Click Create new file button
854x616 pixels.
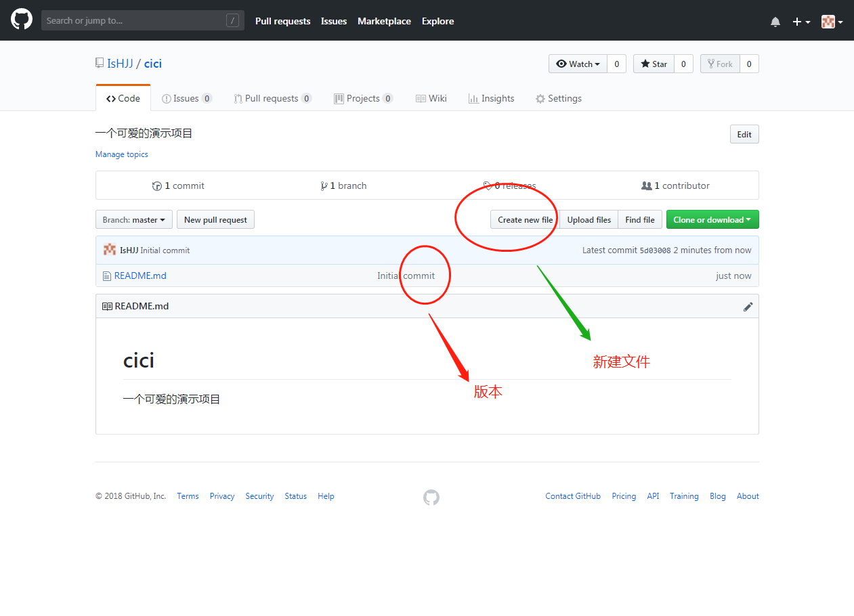tap(525, 219)
